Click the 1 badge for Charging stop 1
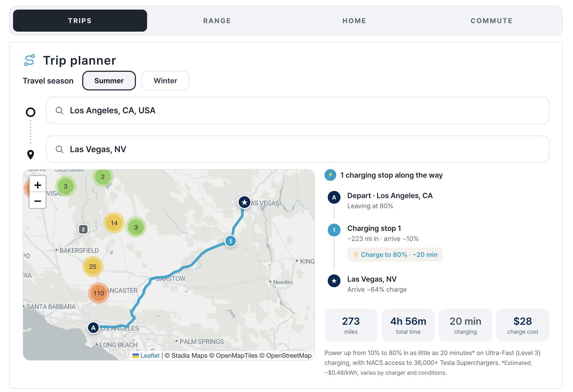 coord(334,230)
